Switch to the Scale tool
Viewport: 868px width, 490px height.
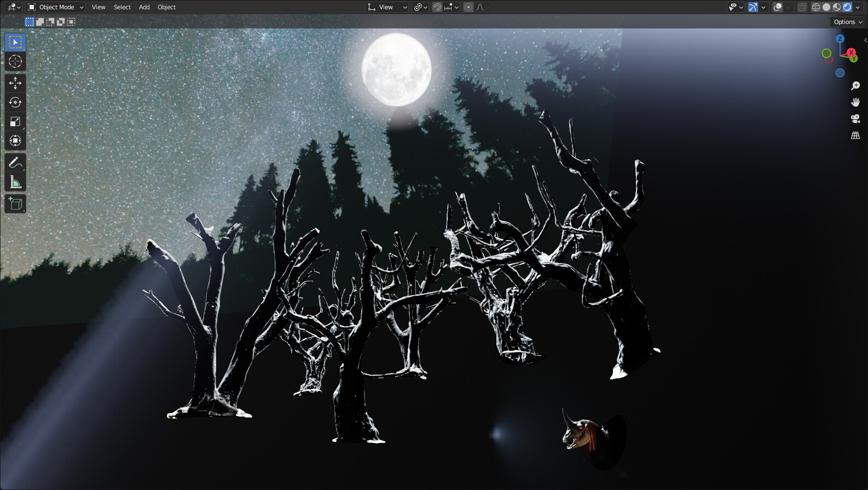(x=15, y=121)
